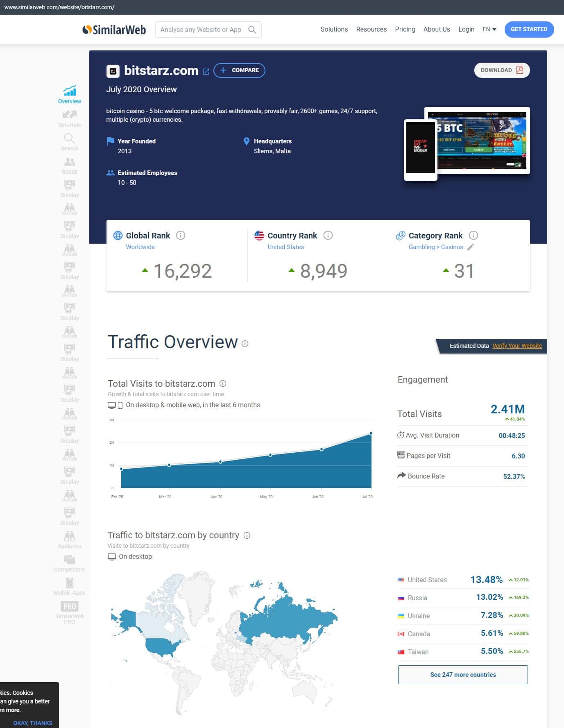Click the desktop site preview thumbnail

[x=482, y=140]
